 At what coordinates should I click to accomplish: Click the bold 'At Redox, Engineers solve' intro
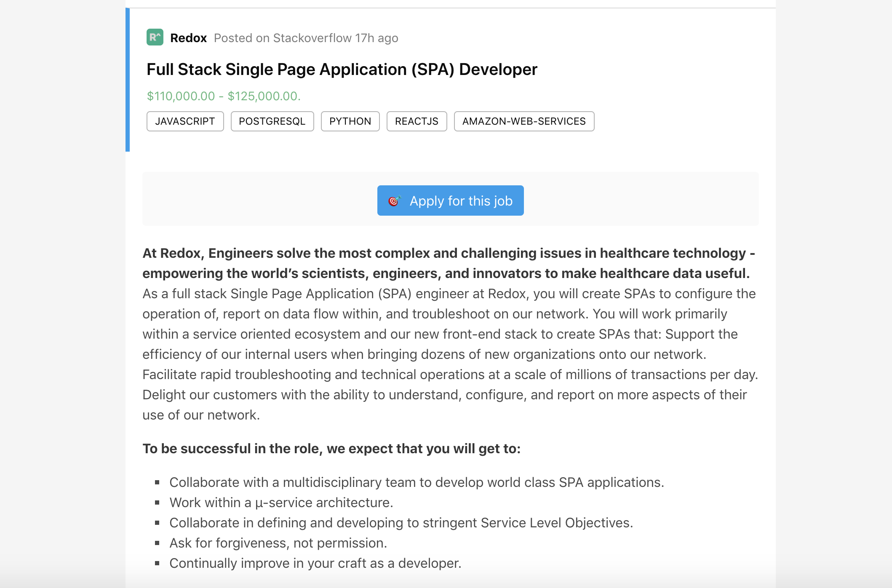(x=448, y=263)
